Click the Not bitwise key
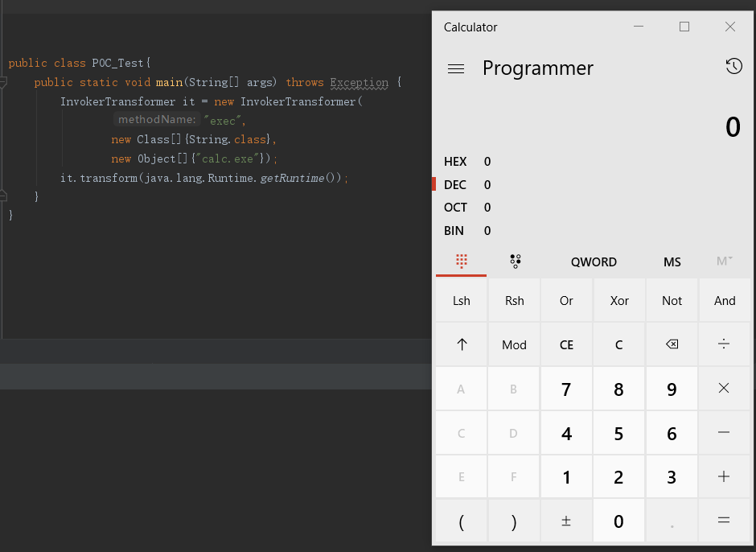This screenshot has height=552, width=756. [672, 300]
